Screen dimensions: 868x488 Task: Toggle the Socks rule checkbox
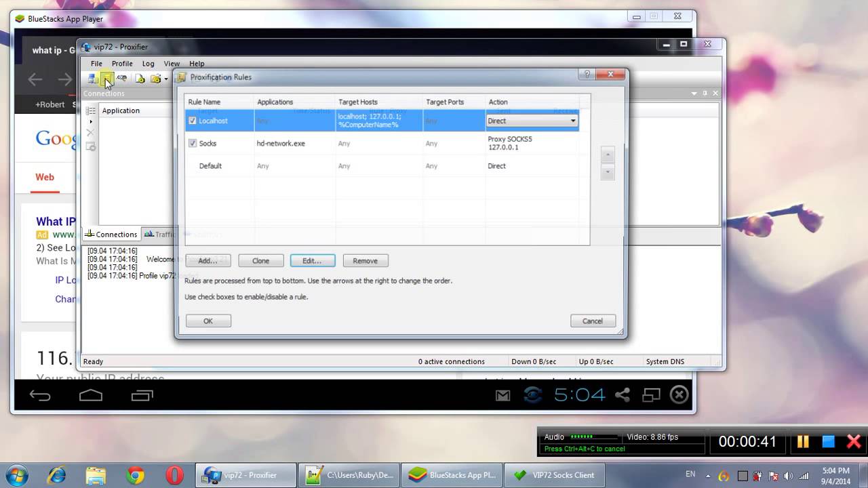click(193, 144)
